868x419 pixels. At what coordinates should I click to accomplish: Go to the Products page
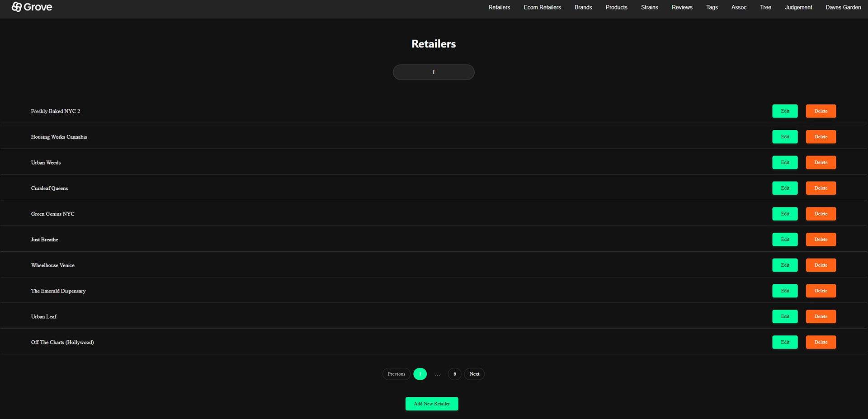coord(616,7)
